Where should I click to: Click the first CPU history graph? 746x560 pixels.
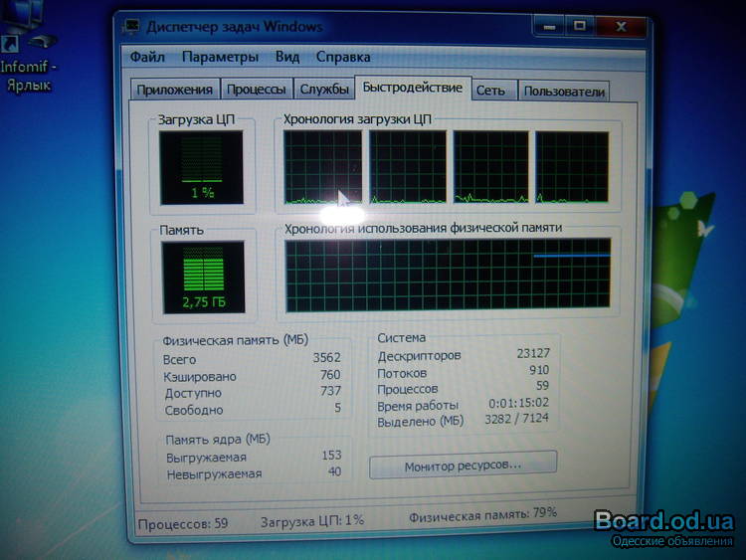click(322, 167)
